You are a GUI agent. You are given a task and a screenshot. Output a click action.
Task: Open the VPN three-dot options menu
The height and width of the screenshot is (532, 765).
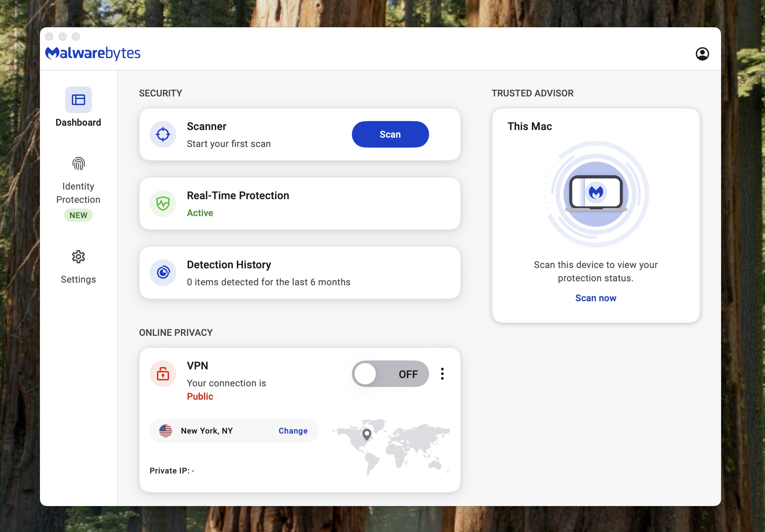click(442, 374)
